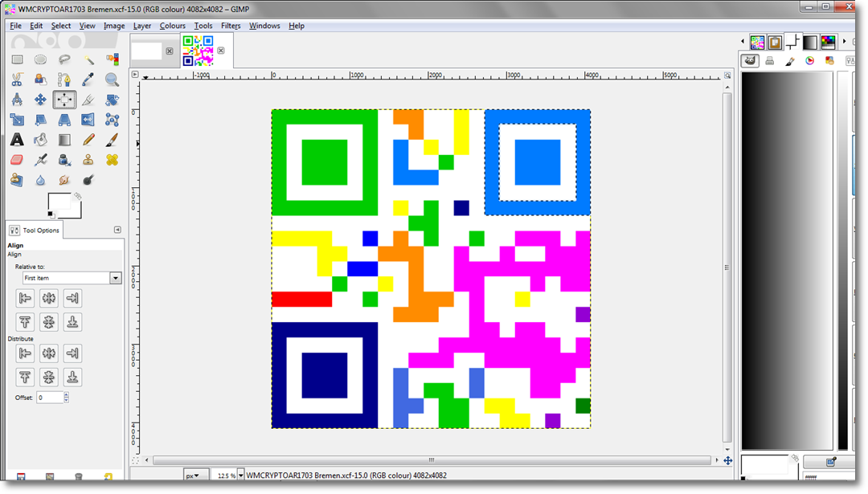Image resolution: width=868 pixels, height=494 pixels.
Task: Show previous tabs in right dock
Action: click(743, 42)
